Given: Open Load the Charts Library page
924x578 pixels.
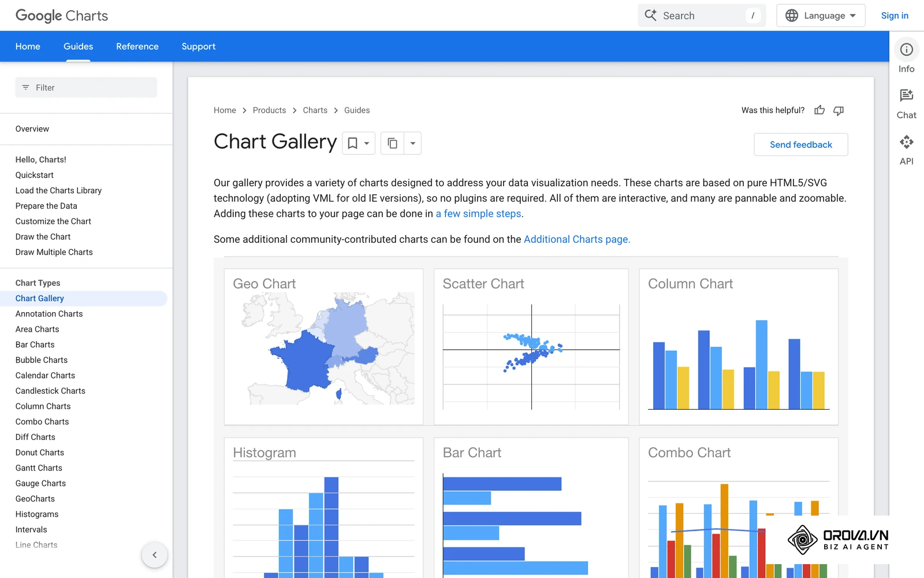Looking at the screenshot, I should [58, 191].
